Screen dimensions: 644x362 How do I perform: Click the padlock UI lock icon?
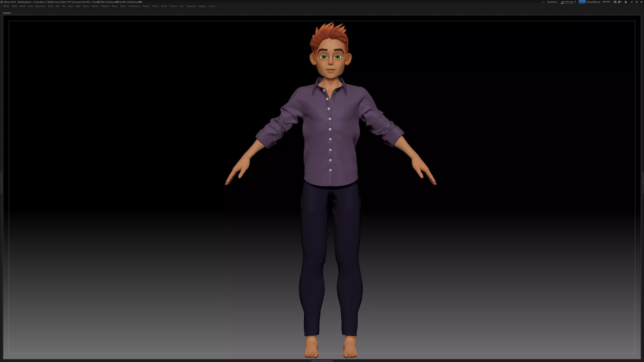626,2
